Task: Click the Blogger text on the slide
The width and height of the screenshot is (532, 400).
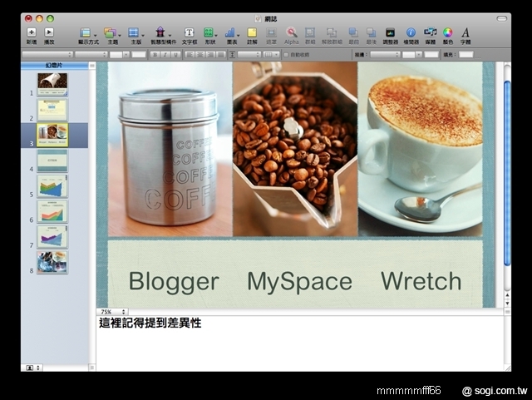Action: click(173, 281)
